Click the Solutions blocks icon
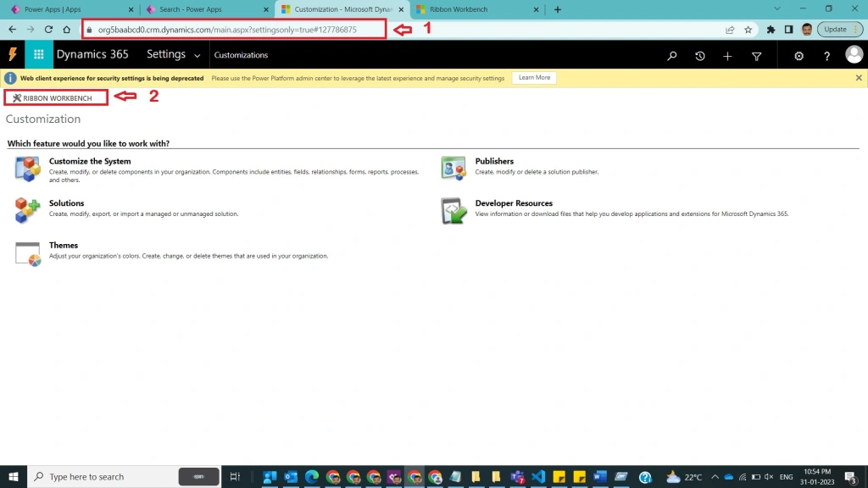 [27, 210]
